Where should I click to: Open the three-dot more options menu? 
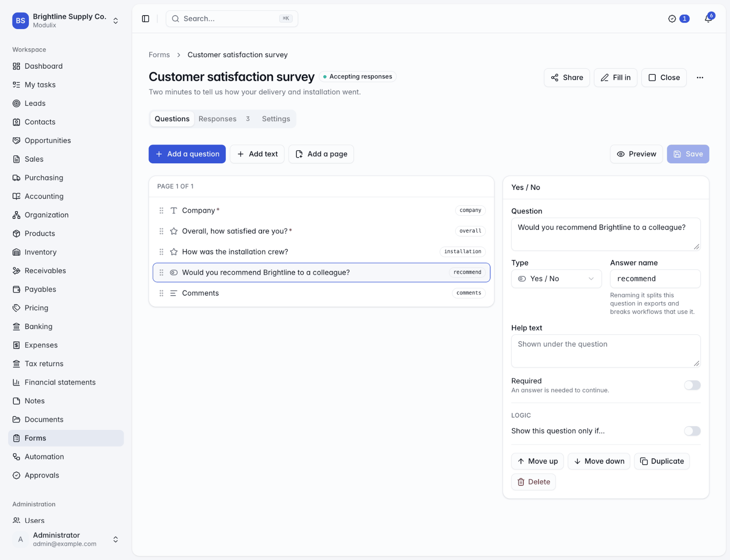700,78
